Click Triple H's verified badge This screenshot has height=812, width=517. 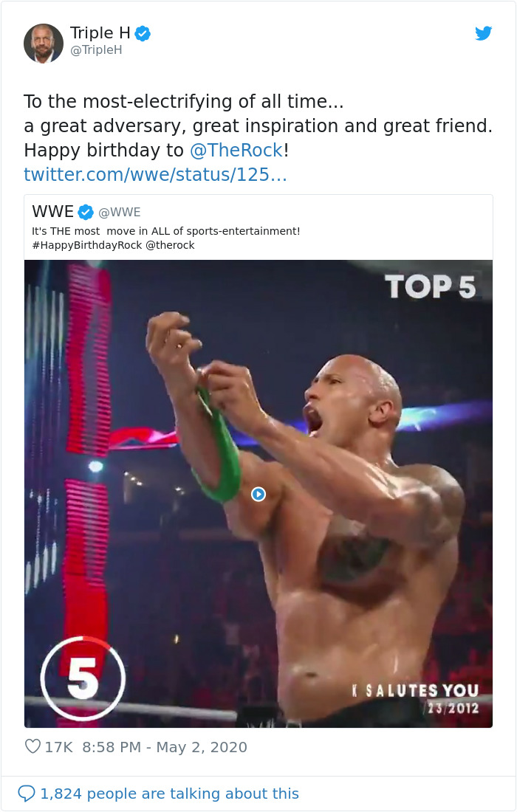pyautogui.click(x=141, y=32)
